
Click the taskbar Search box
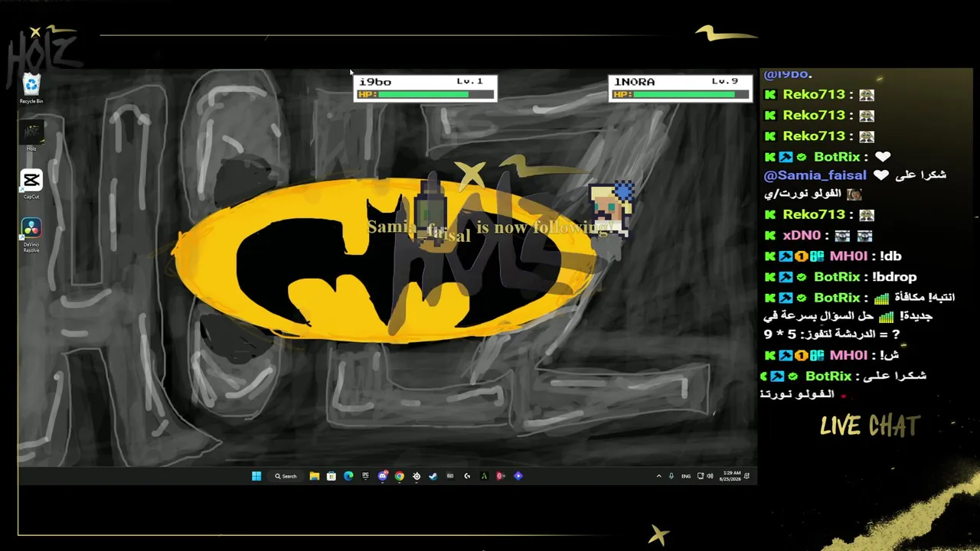coord(286,476)
